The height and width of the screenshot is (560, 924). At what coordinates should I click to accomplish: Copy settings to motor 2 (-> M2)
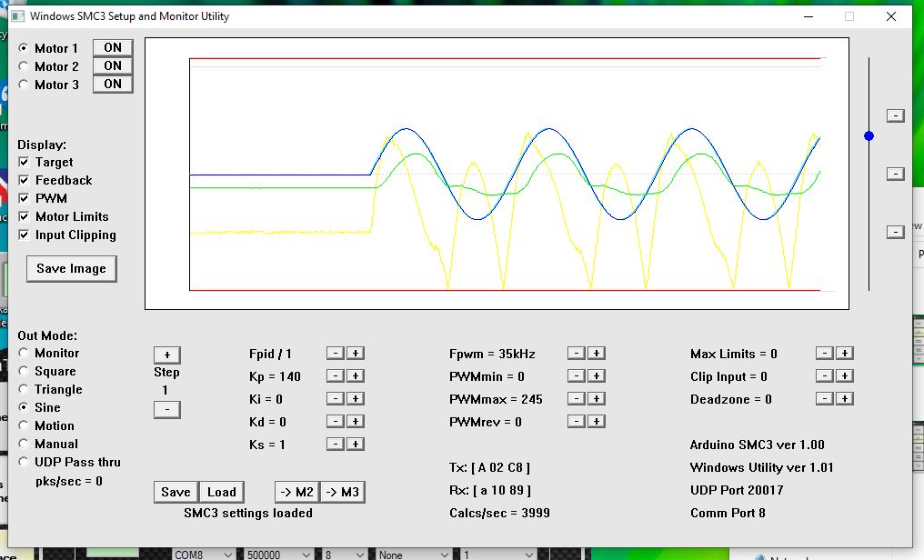click(297, 493)
